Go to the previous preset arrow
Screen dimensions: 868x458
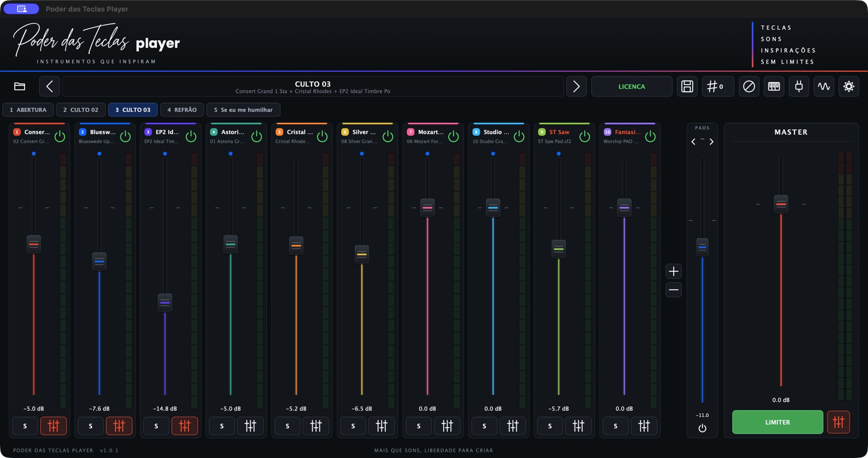pos(49,86)
